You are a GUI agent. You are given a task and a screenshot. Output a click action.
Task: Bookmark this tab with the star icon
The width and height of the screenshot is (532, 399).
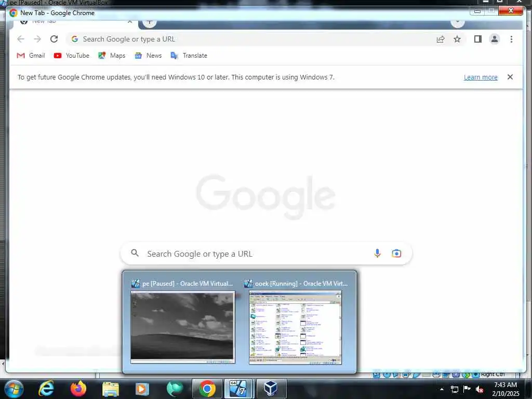point(457,39)
